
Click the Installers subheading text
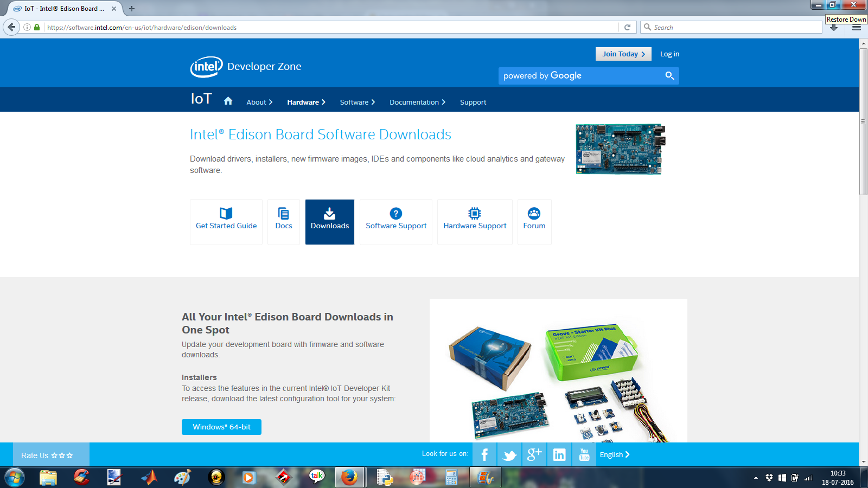pyautogui.click(x=199, y=377)
